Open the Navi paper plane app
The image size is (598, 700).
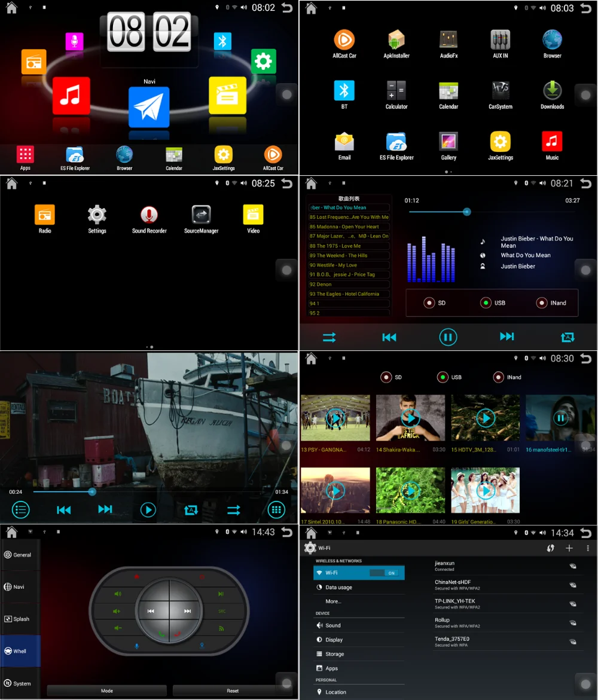pyautogui.click(x=149, y=107)
